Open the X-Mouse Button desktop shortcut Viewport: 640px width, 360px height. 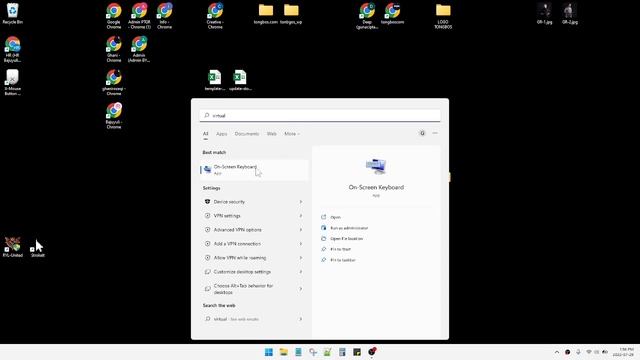pyautogui.click(x=12, y=82)
